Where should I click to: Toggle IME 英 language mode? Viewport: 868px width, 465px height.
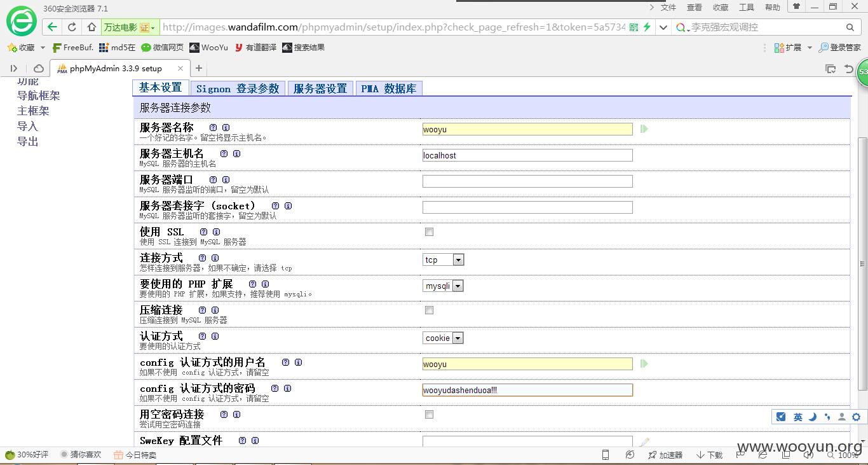tap(798, 417)
